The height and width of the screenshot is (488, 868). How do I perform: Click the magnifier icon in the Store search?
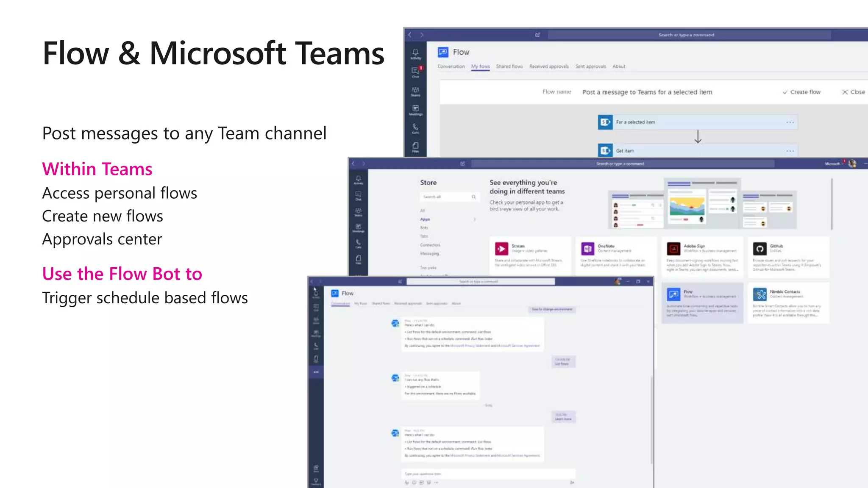click(473, 197)
